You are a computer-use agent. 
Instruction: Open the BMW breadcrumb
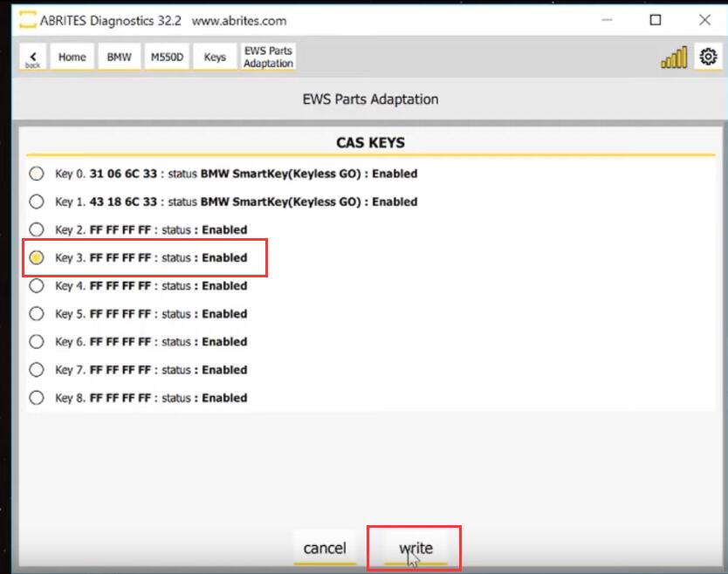(x=120, y=57)
